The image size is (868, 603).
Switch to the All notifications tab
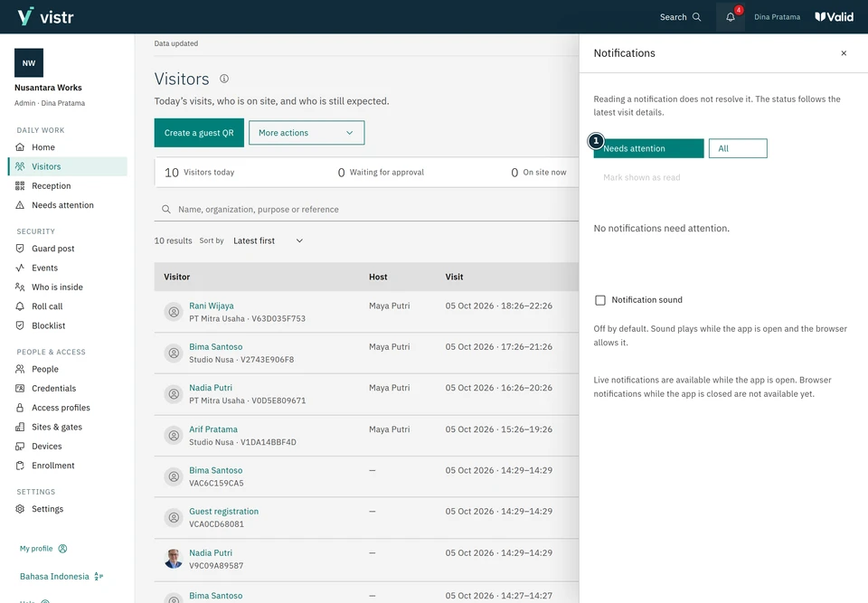[x=738, y=148]
